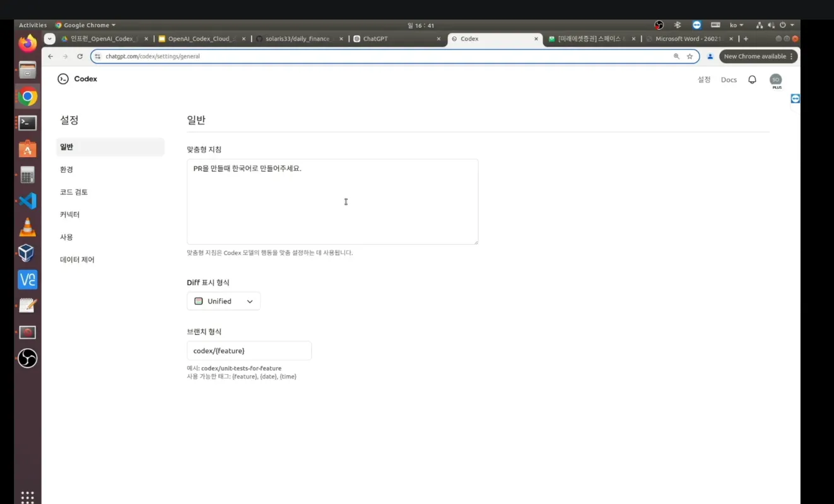Screen dimensions: 834x504
Task: Open the Google Chrome app menu in top bar
Action: [x=85, y=25]
